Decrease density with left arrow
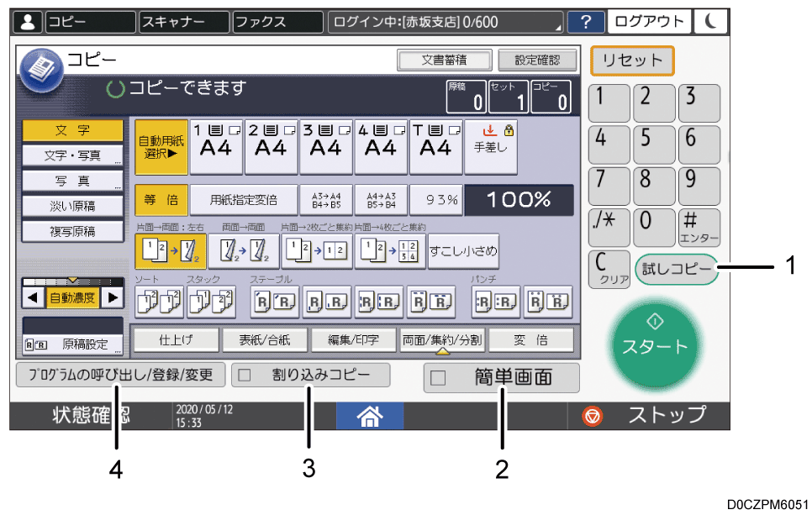Screen dimensions: 812x515 [33, 297]
